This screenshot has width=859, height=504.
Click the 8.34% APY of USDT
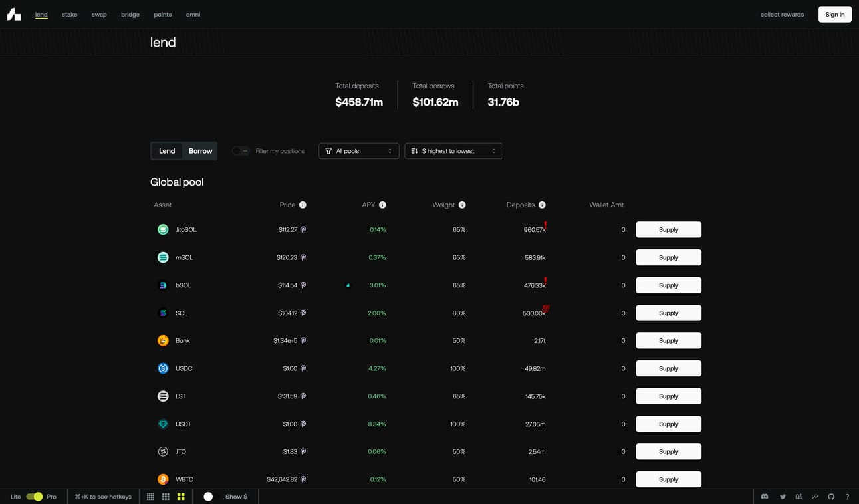point(377,424)
